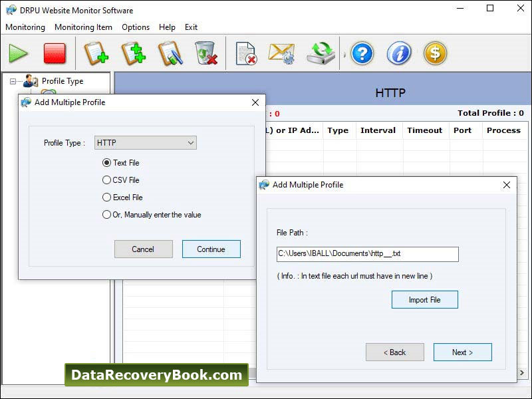Click the Profile Type user icon in tree
Screen dimensions: 532x399
pyautogui.click(x=31, y=81)
